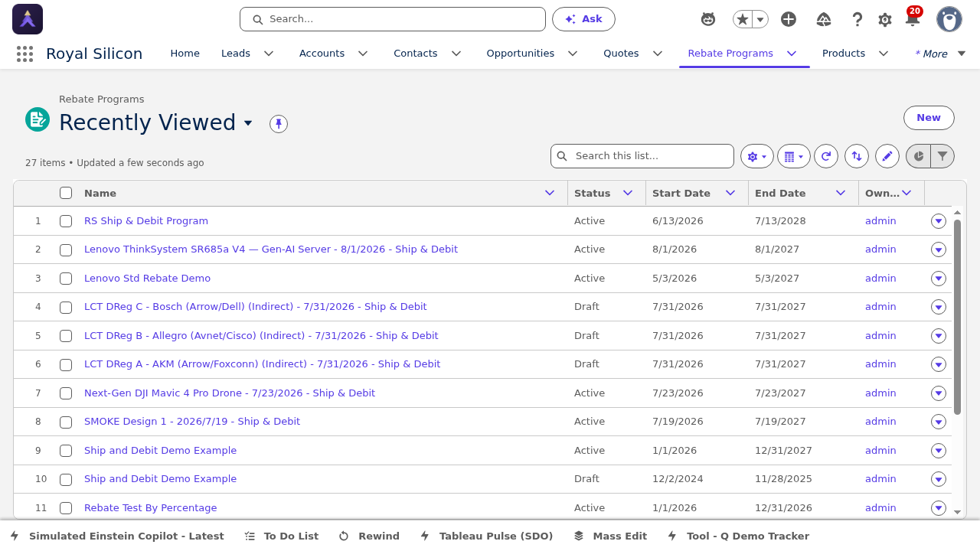Open the Setup gear icon
The height and width of the screenshot is (551, 980).
(885, 19)
